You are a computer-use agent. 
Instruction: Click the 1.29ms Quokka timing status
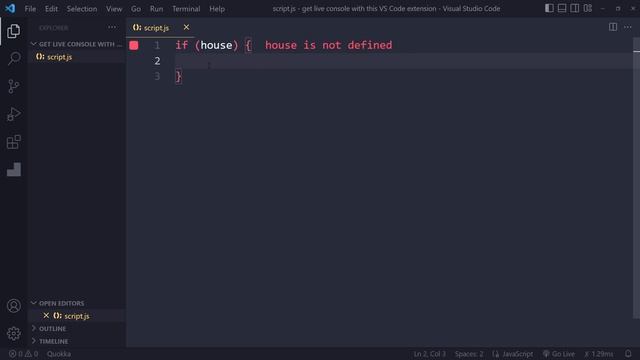tap(598, 354)
